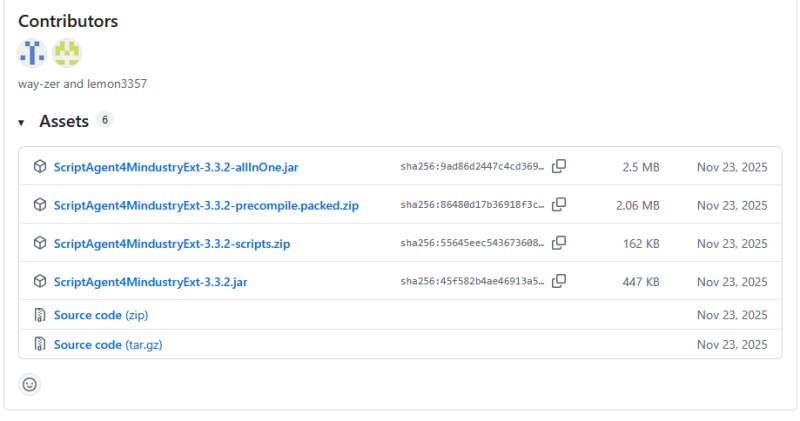The width and height of the screenshot is (800, 421).
Task: Click the file icon beside Source code (tar.gz)
Action: tap(40, 345)
